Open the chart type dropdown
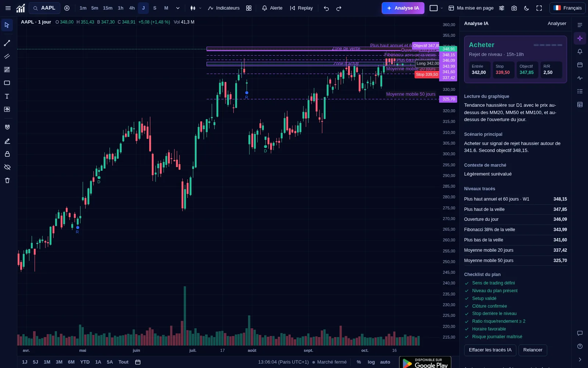Image resolution: width=588 pixels, height=368 pixels. [x=196, y=8]
